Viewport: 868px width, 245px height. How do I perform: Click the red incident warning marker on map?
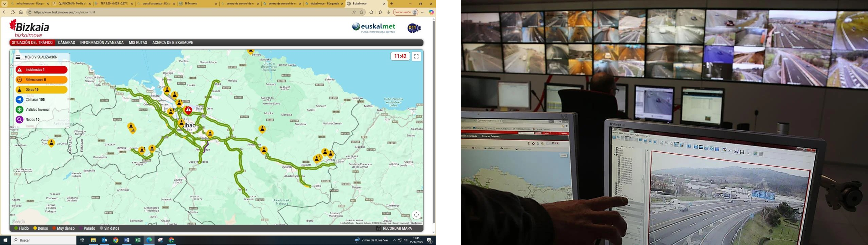pyautogui.click(x=188, y=110)
